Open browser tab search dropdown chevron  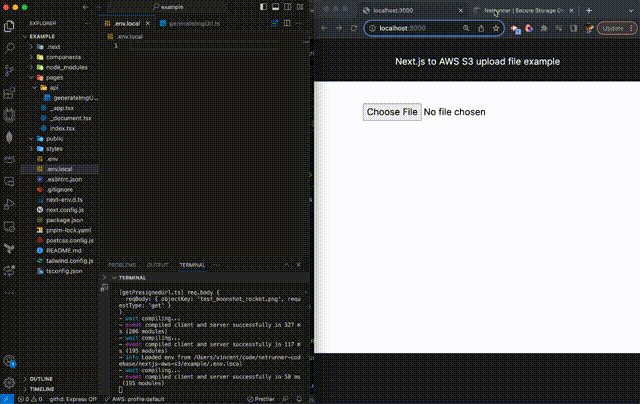[633, 11]
